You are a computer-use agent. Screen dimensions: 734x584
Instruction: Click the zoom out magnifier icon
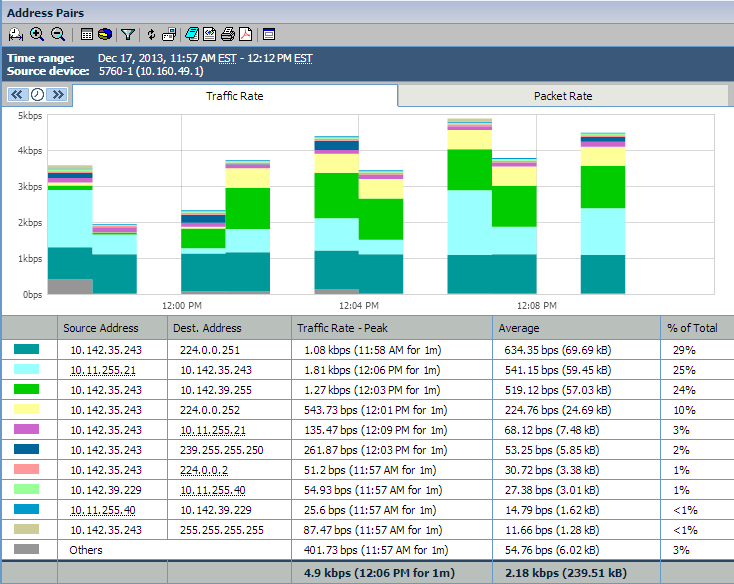[x=57, y=34]
